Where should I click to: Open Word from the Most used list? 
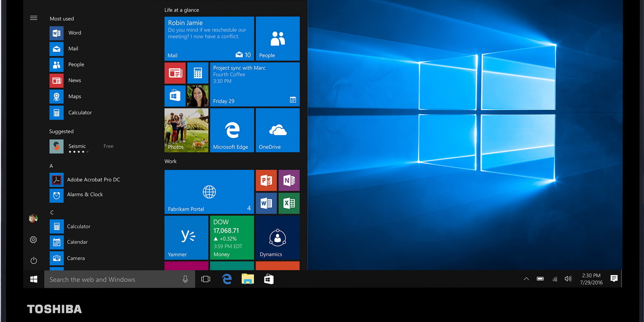coord(65,33)
